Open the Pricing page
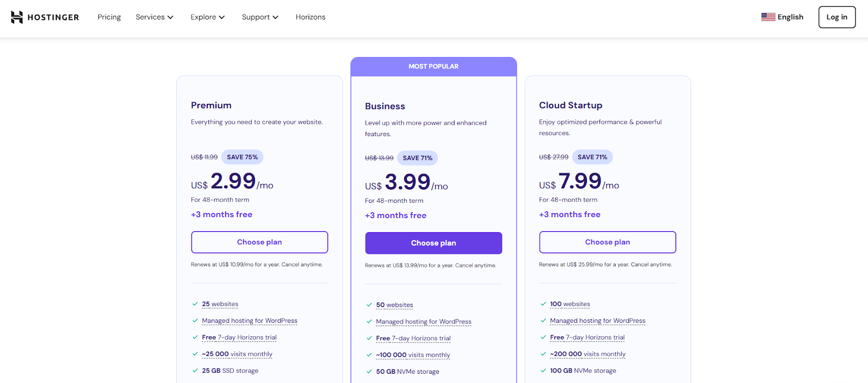Screen dimensions: 868x383 point(109,17)
